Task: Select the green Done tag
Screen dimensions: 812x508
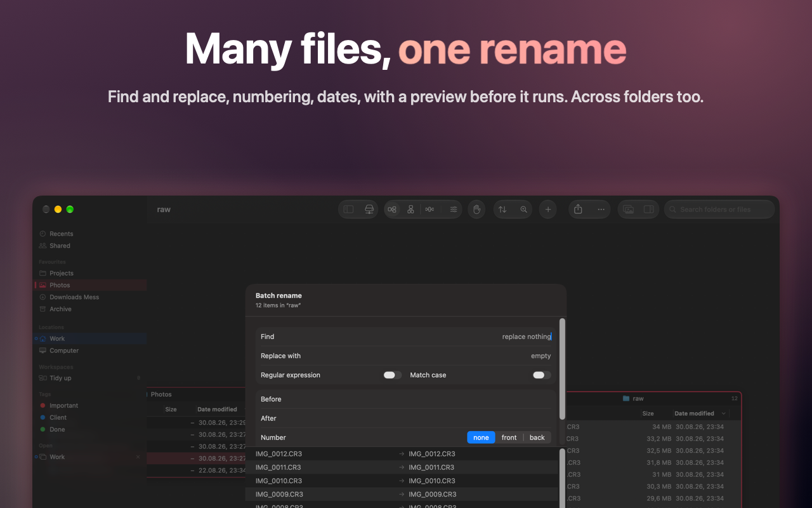Action: 90,430
